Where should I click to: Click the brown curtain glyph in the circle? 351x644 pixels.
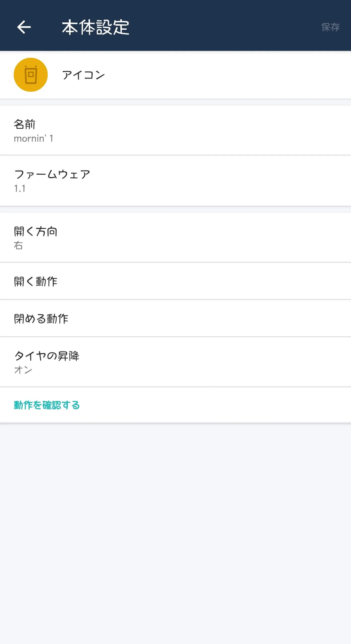tap(31, 75)
